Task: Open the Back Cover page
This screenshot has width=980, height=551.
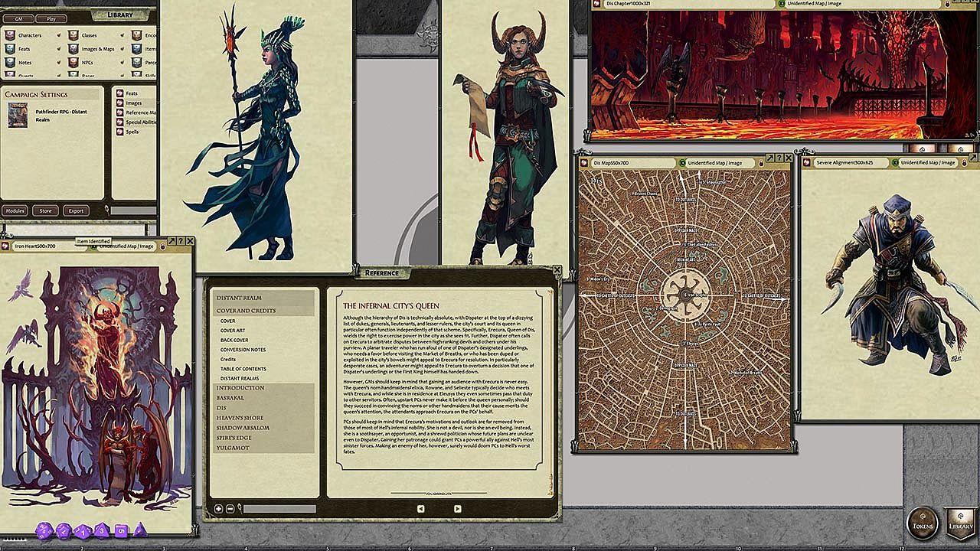Action: (234, 340)
